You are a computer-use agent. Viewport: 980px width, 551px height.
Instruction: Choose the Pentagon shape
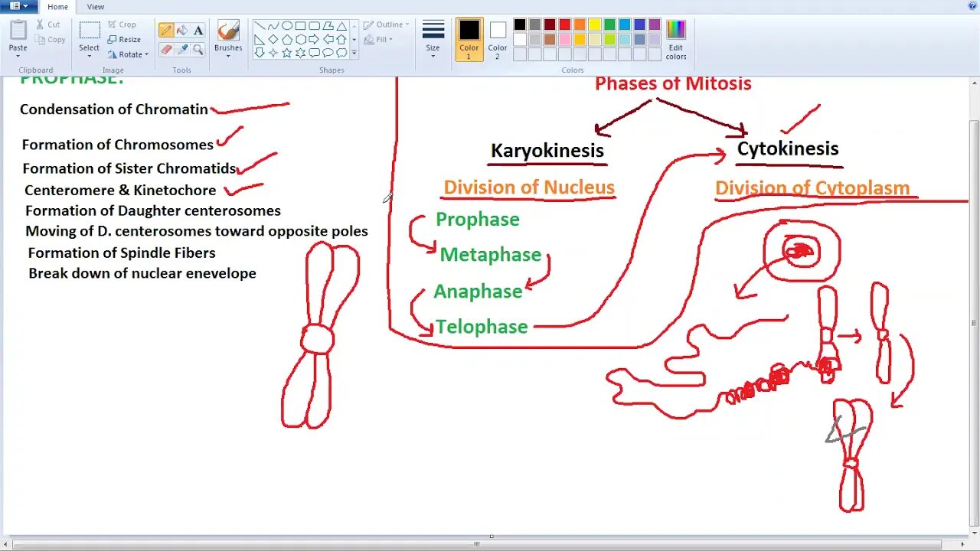coord(287,40)
